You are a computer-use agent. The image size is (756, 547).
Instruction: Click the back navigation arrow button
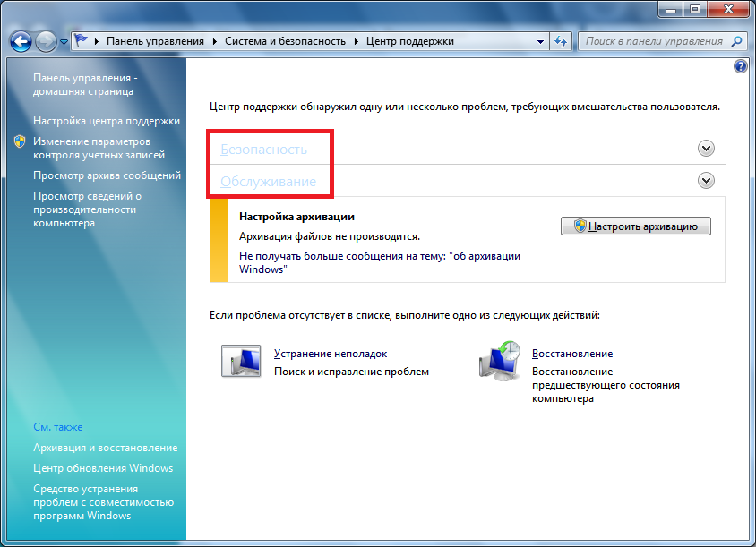pos(22,41)
